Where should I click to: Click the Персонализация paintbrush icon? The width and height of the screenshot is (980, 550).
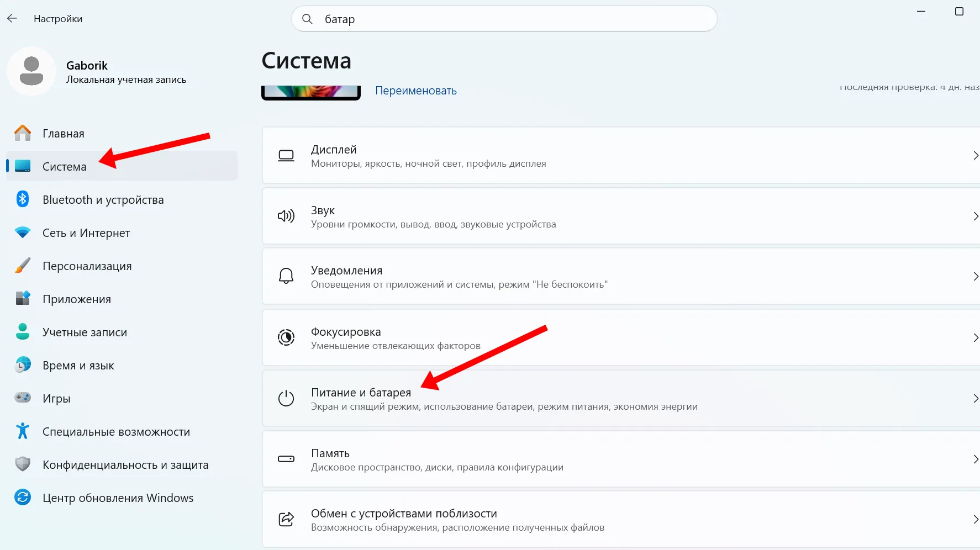(23, 266)
